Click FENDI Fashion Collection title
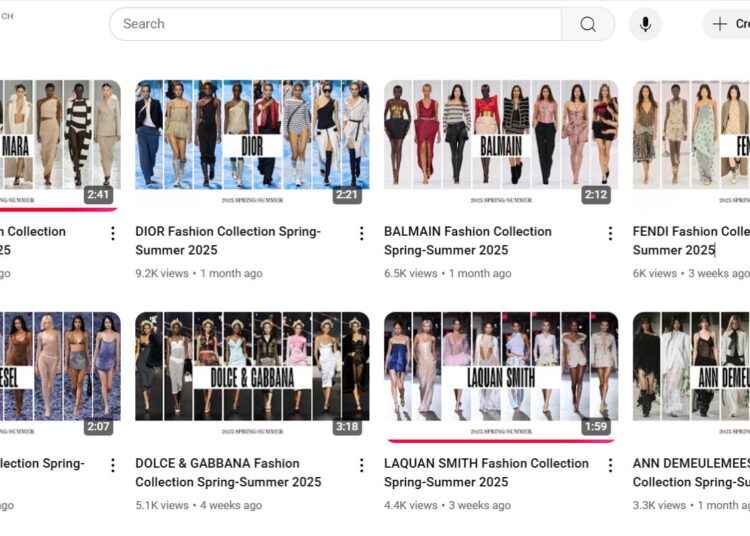750x536 pixels. [x=691, y=241]
